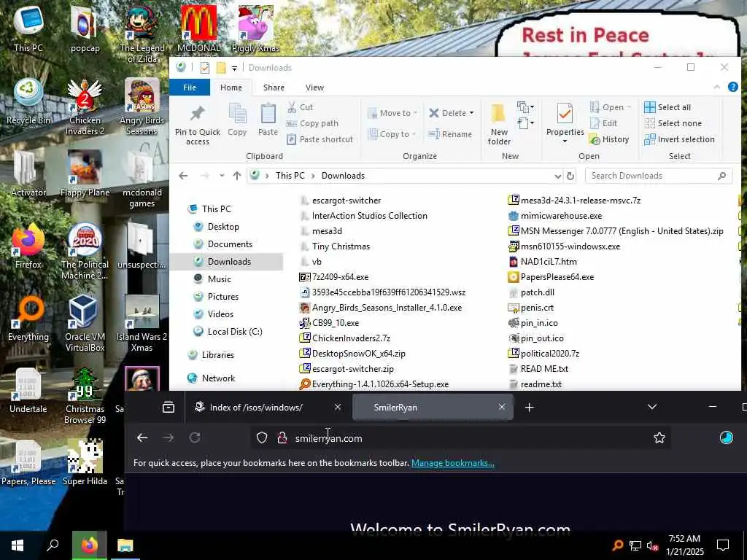Launch Piggly Xmas desktop shortcut
747x560 pixels.
[x=255, y=28]
